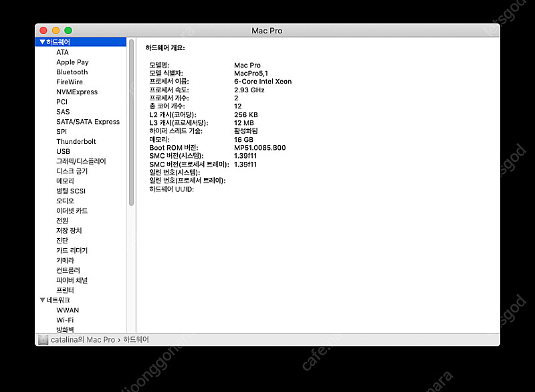Click the computer icon in the path bar
The width and height of the screenshot is (535, 392).
pyautogui.click(x=43, y=340)
